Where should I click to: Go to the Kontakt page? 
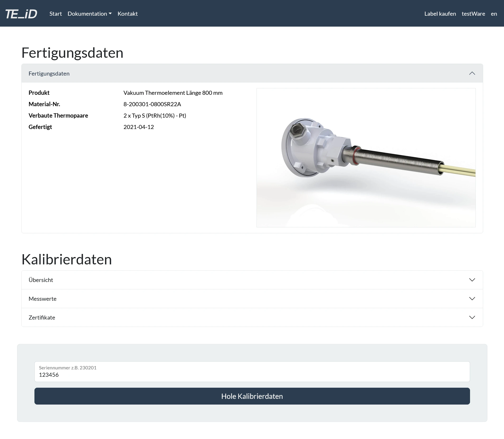[127, 14]
